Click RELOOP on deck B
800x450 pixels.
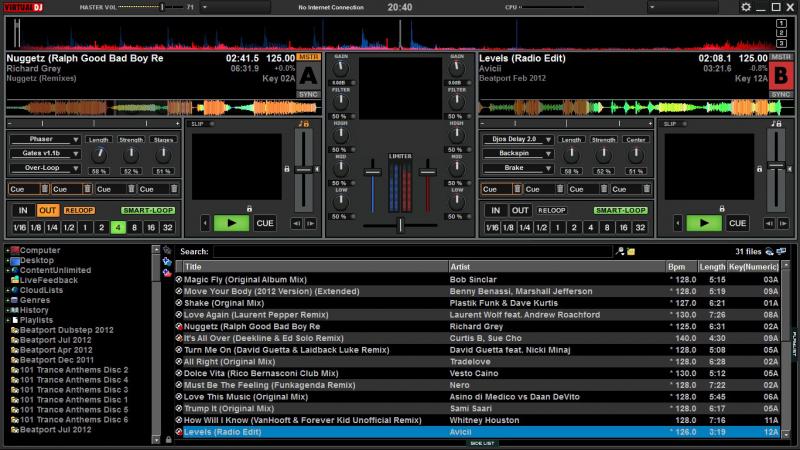[x=552, y=210]
